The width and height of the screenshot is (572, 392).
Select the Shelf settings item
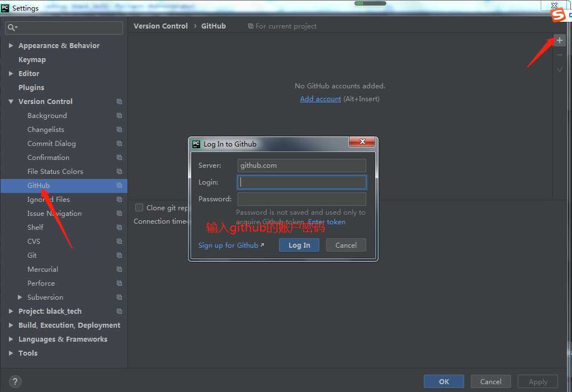(x=35, y=228)
